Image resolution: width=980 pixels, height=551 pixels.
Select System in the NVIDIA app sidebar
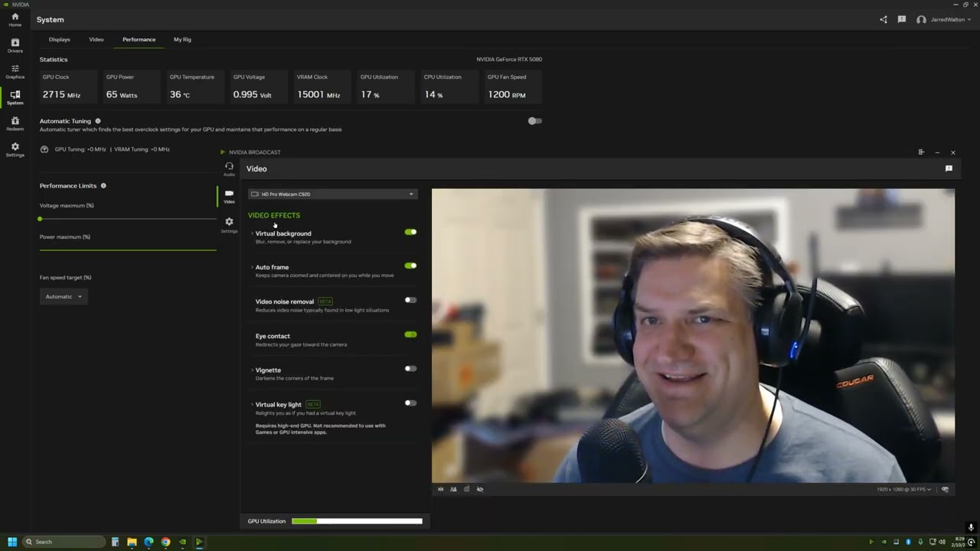(x=15, y=98)
